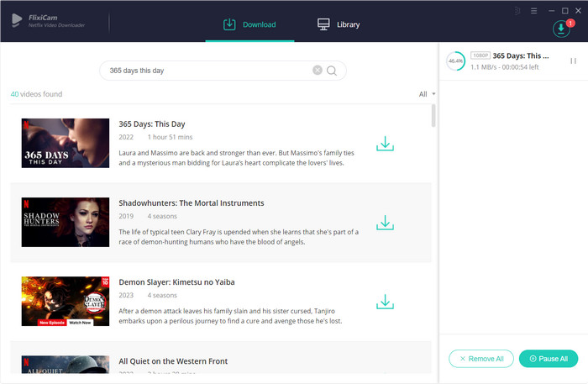Open the 365 Days This Day thumbnail
Screen dimensions: 588x384
tap(66, 143)
